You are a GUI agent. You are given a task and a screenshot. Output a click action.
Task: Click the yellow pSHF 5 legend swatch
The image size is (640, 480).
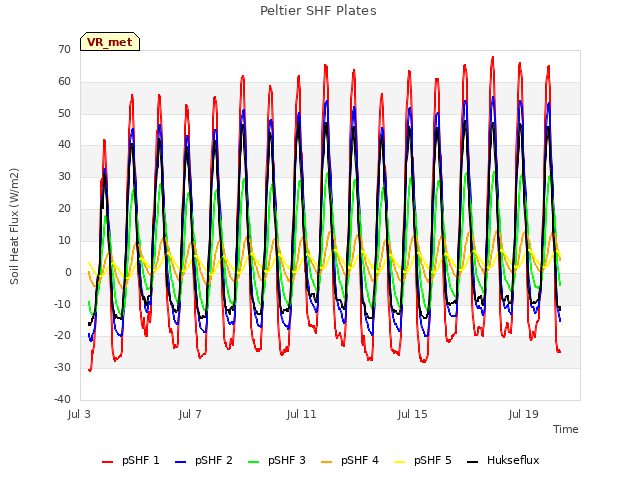(x=400, y=462)
